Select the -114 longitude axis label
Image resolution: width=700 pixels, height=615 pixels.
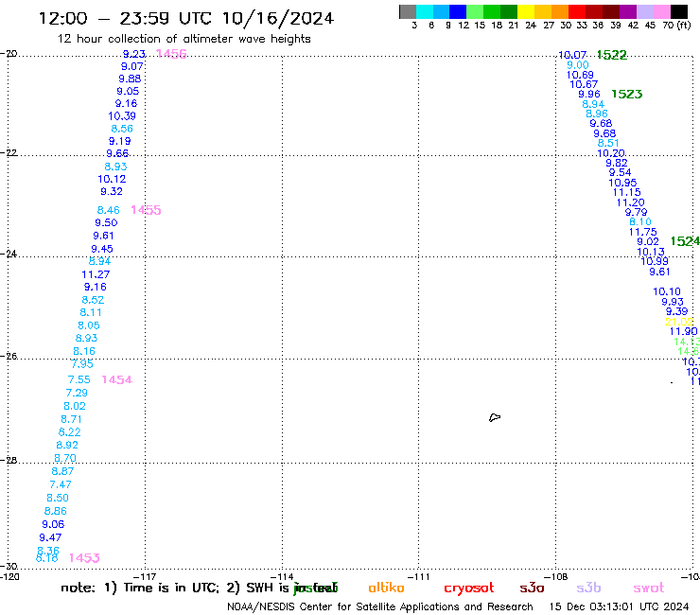tap(282, 576)
